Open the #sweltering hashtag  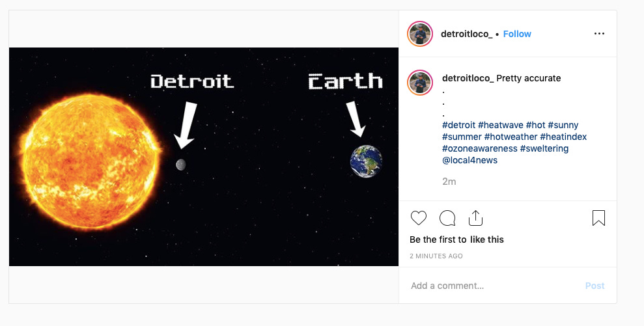[544, 148]
